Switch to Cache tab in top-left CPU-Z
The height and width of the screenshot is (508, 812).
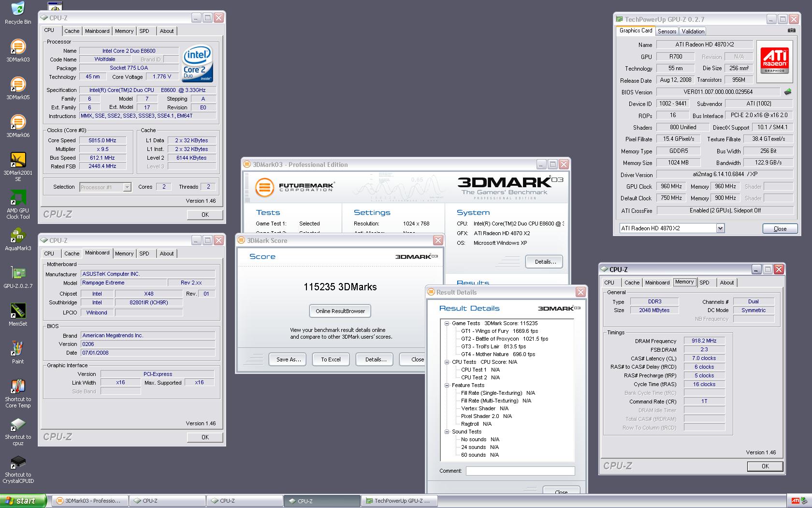72,31
